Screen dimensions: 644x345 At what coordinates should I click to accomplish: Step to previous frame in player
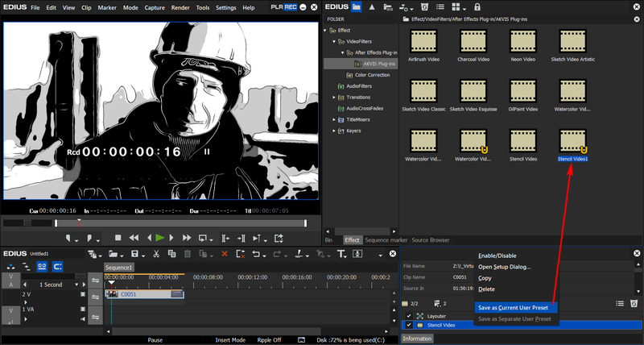[150, 238]
